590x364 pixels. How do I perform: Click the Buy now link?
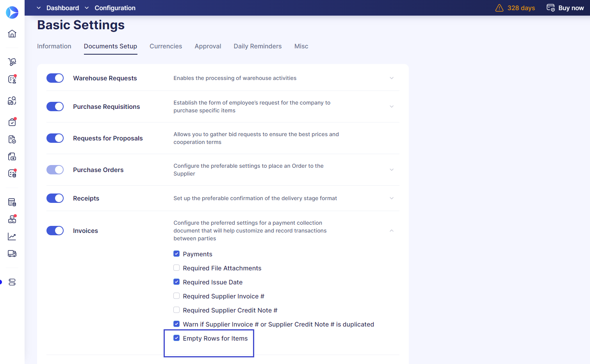click(571, 8)
